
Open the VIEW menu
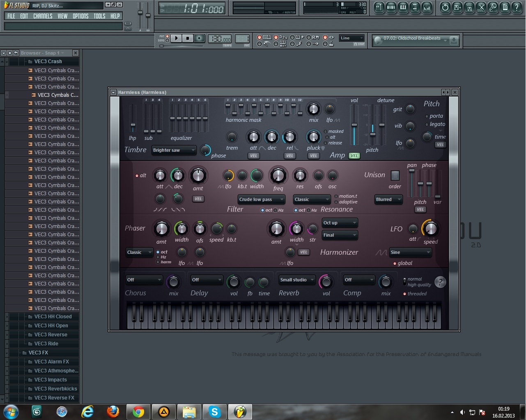[62, 16]
